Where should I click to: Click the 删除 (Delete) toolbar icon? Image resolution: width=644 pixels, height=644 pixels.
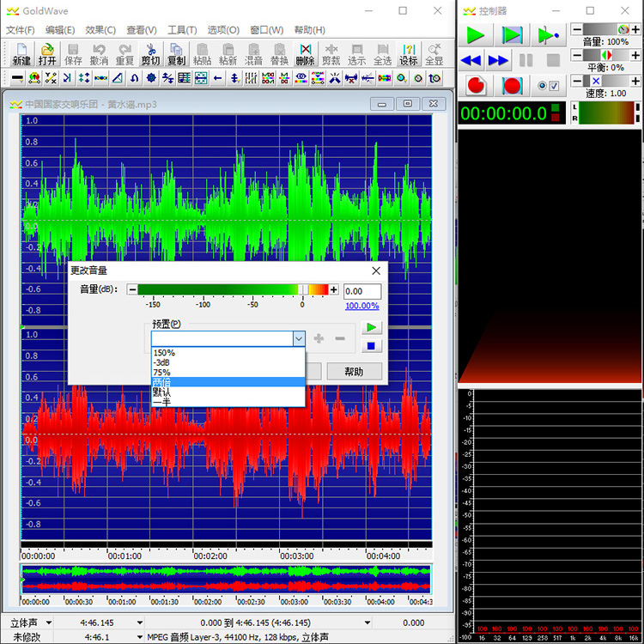click(x=305, y=54)
